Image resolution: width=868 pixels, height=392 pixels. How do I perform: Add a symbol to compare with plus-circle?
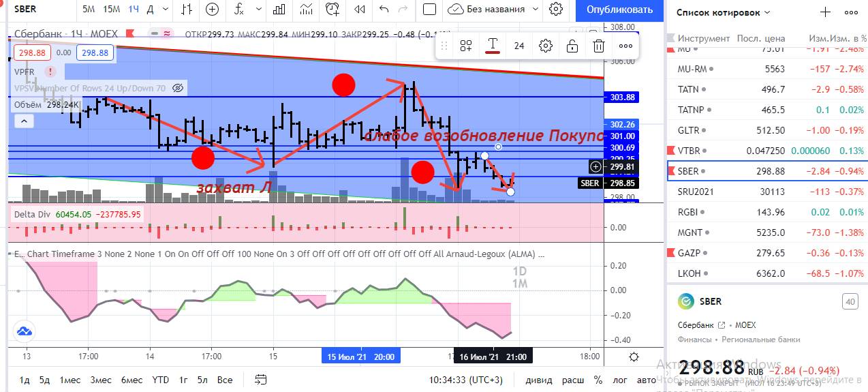(213, 10)
